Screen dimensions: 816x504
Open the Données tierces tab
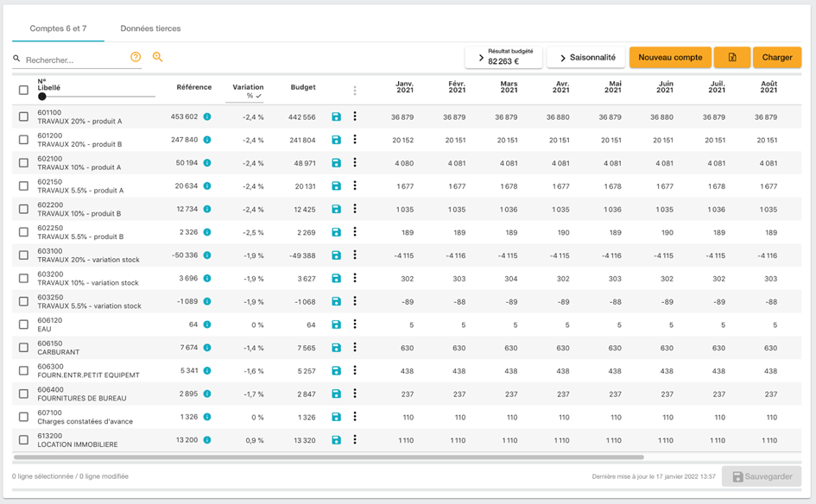point(150,28)
